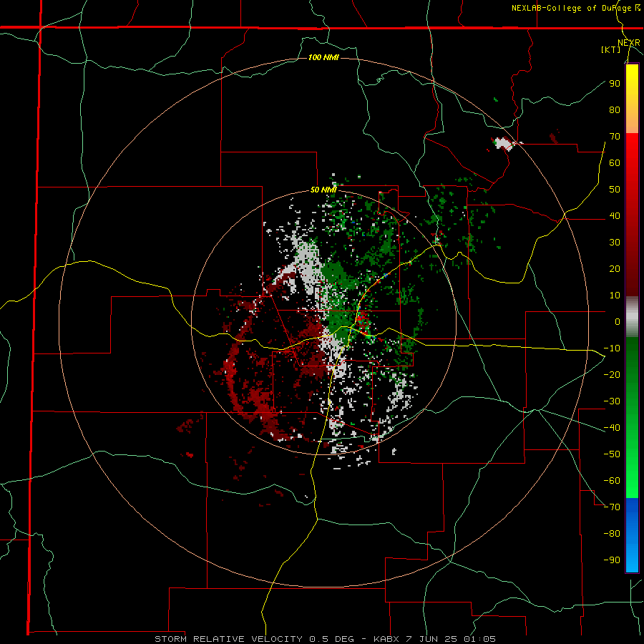Select the -50 scale label
This screenshot has height=644, width=644.
[612, 454]
